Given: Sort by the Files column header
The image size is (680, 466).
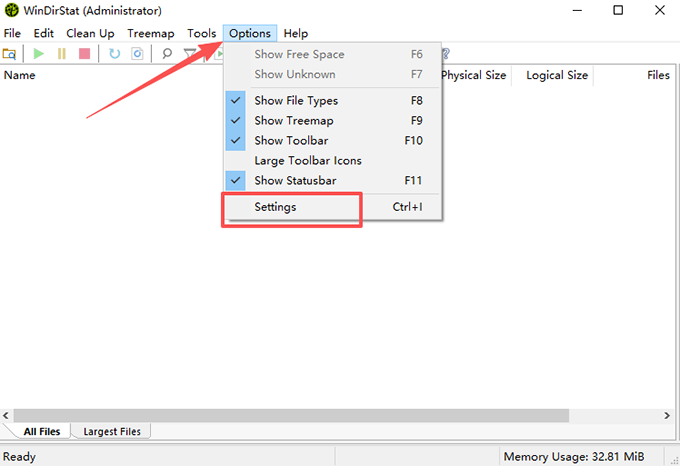Looking at the screenshot, I should 658,75.
